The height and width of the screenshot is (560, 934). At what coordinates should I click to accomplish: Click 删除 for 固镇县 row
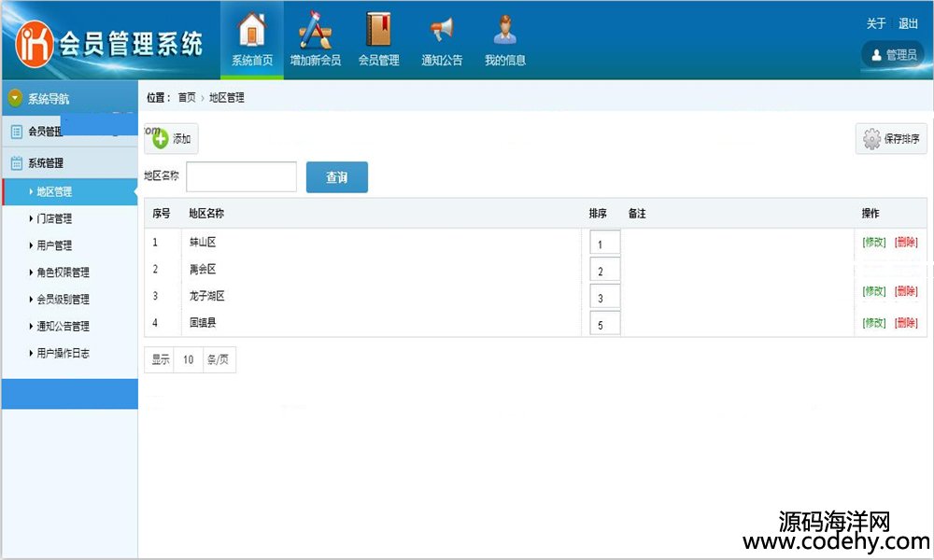point(906,323)
